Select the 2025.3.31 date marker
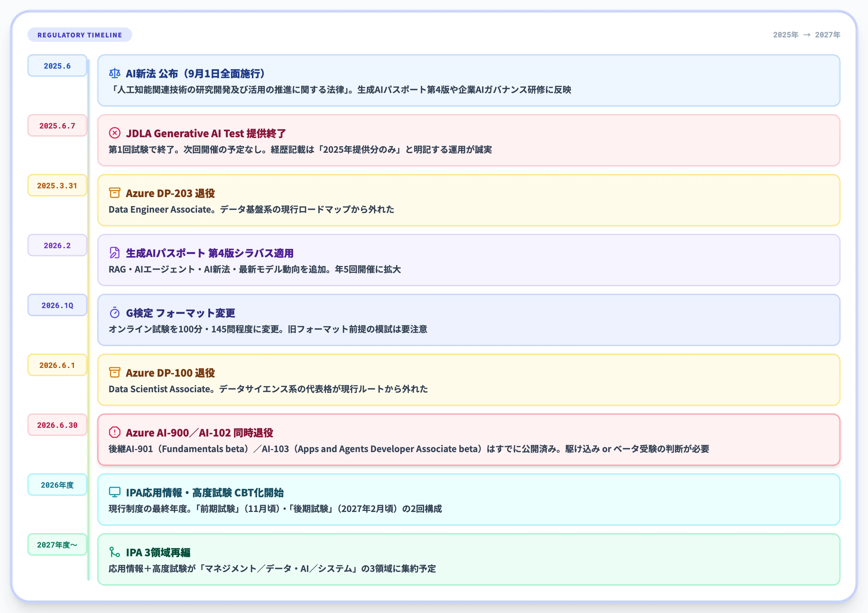 [x=57, y=185]
